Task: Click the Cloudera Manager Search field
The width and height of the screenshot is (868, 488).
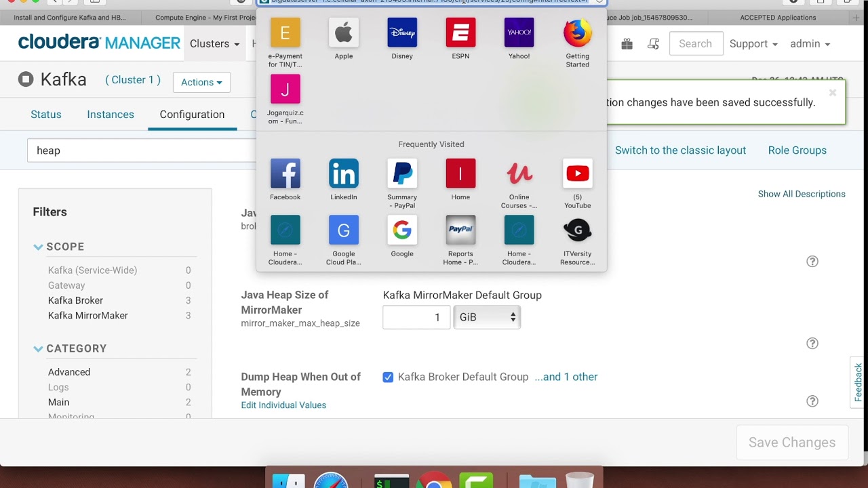Action: [695, 44]
